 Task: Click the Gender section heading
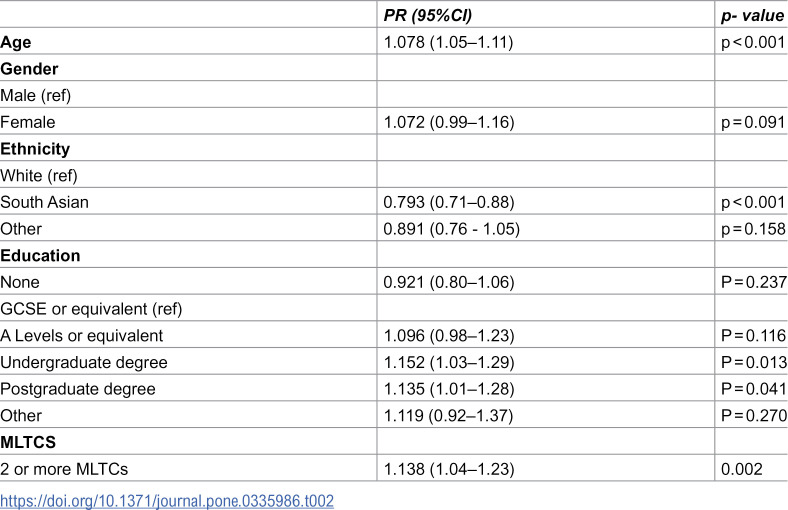point(29,68)
